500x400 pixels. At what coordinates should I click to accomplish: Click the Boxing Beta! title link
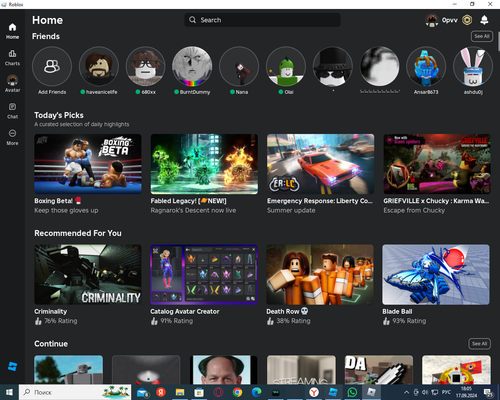tap(57, 201)
